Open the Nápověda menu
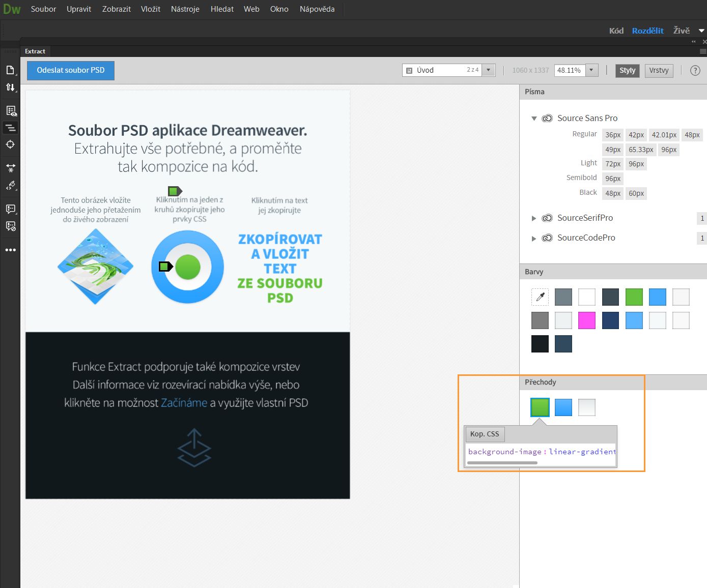This screenshot has height=588, width=707. pos(317,9)
